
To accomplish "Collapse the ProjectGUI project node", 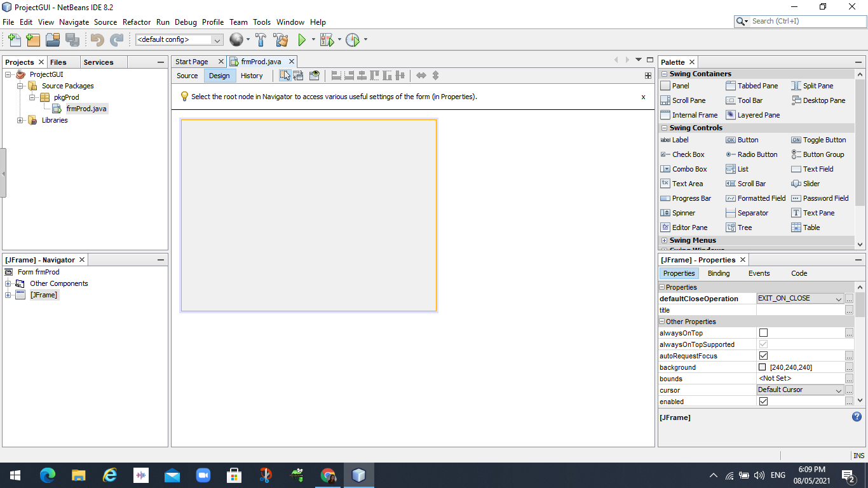I will tap(8, 74).
